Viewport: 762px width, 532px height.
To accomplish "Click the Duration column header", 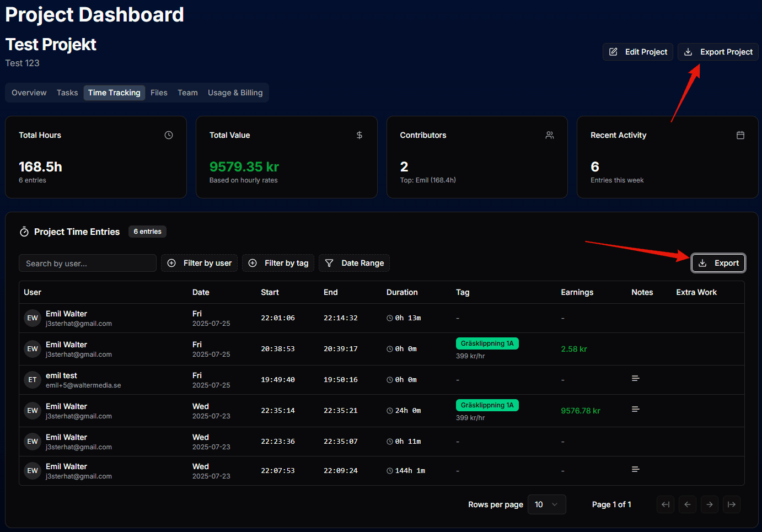I will click(x=402, y=292).
